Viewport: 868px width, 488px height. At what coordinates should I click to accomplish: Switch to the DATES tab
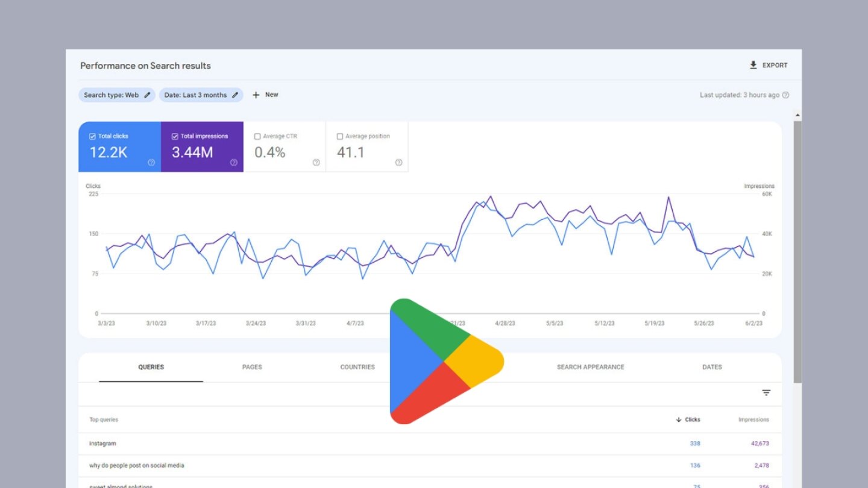712,367
